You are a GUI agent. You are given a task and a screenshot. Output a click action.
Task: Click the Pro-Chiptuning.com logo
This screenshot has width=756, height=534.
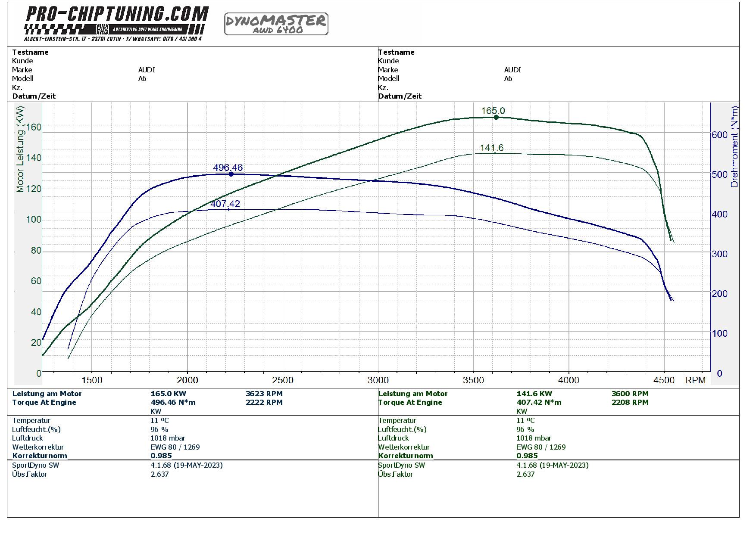[116, 15]
